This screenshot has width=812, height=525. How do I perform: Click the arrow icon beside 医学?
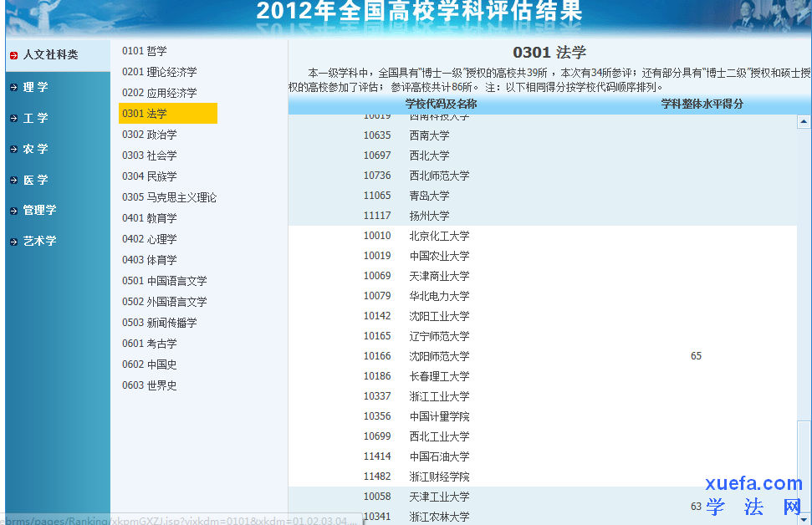(14, 181)
